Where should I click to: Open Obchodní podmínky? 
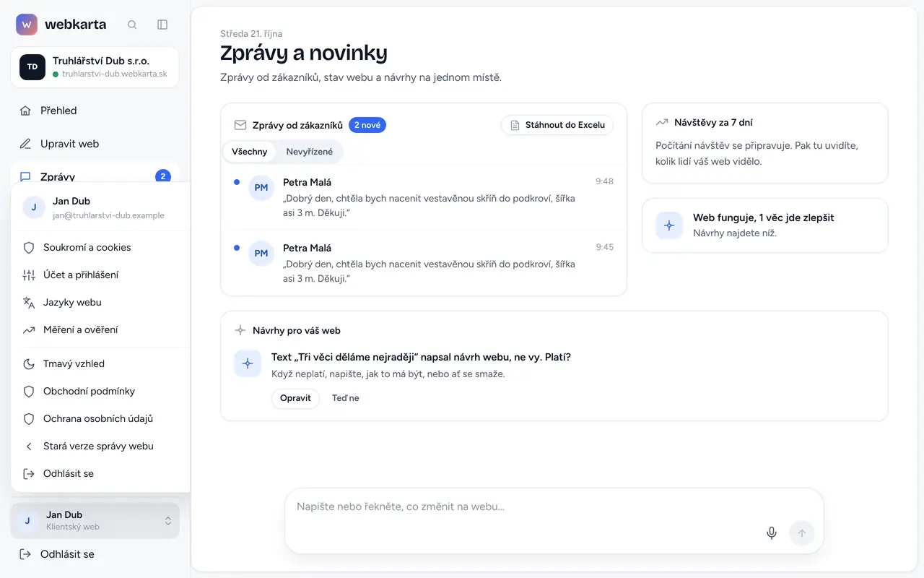(x=100, y=391)
